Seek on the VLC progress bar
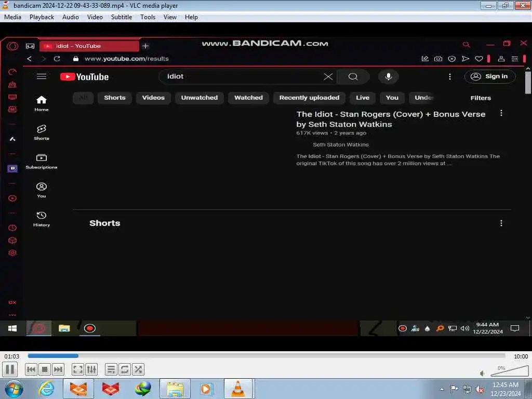 [x=267, y=355]
